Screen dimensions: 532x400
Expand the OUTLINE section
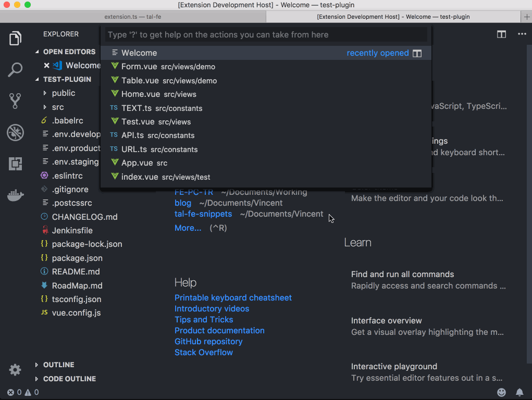[58, 365]
